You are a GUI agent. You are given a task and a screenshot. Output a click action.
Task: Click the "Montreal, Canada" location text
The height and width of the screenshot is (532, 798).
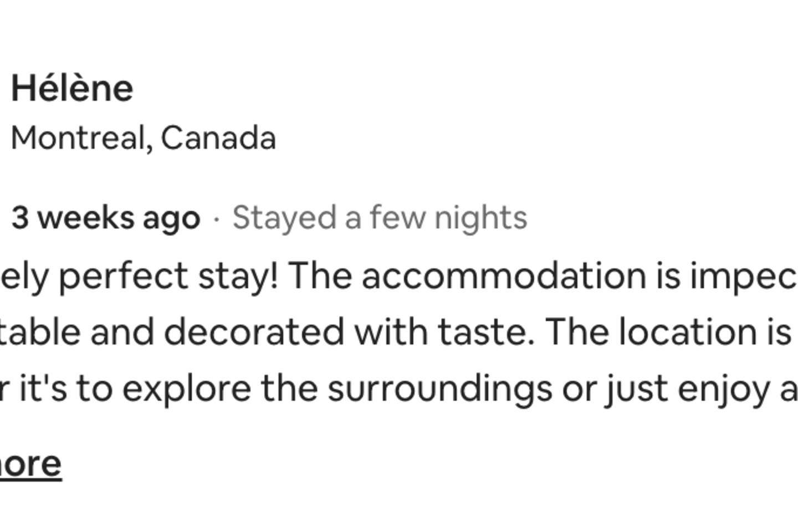point(143,137)
